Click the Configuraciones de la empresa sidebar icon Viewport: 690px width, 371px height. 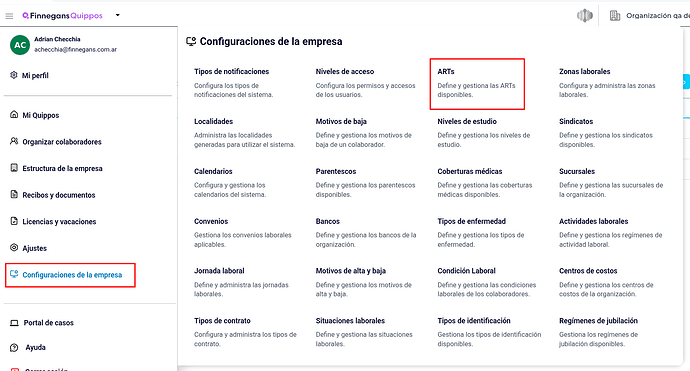[x=14, y=274]
